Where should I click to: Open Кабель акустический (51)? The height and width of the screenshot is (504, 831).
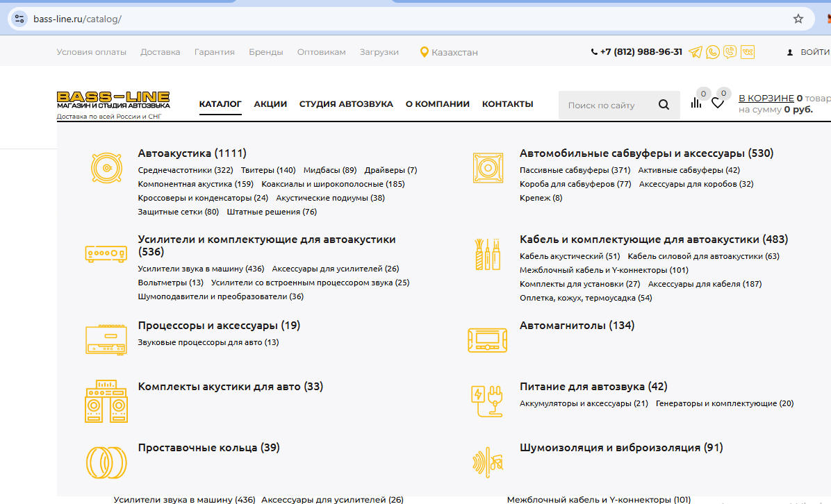[570, 255]
